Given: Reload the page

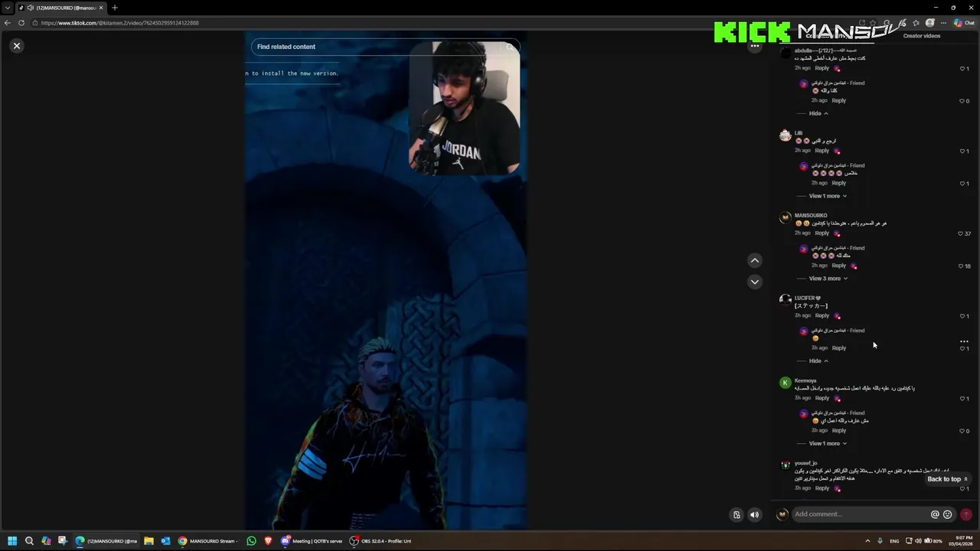Looking at the screenshot, I should tap(21, 23).
